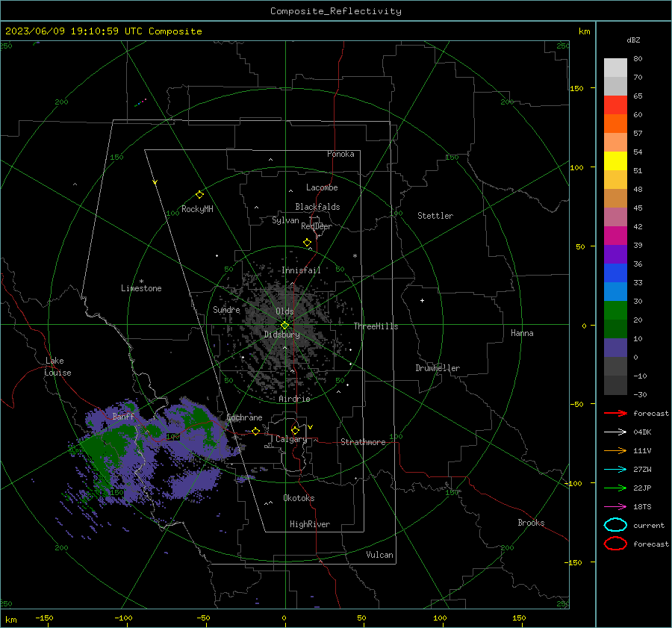This screenshot has height=628, width=672.
Task: Click the Sundre city label
Action: [x=226, y=309]
